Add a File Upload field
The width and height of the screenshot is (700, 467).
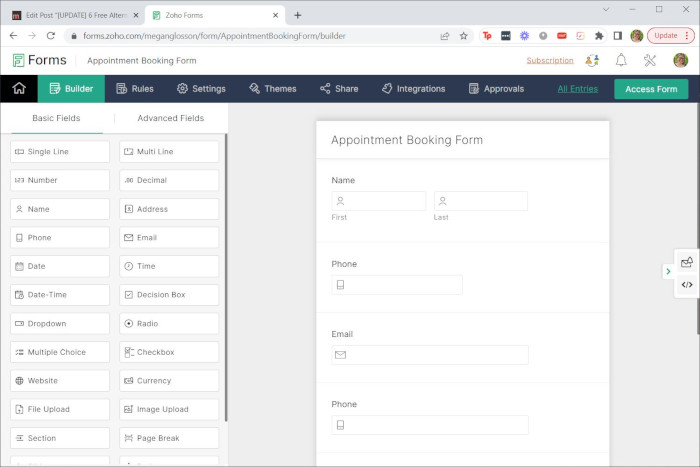[x=60, y=409]
